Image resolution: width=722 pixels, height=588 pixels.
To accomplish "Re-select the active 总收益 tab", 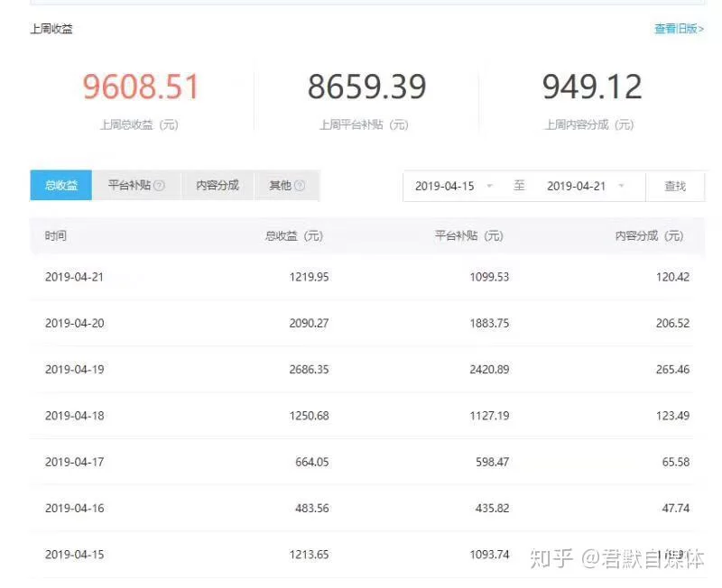I will coord(60,185).
